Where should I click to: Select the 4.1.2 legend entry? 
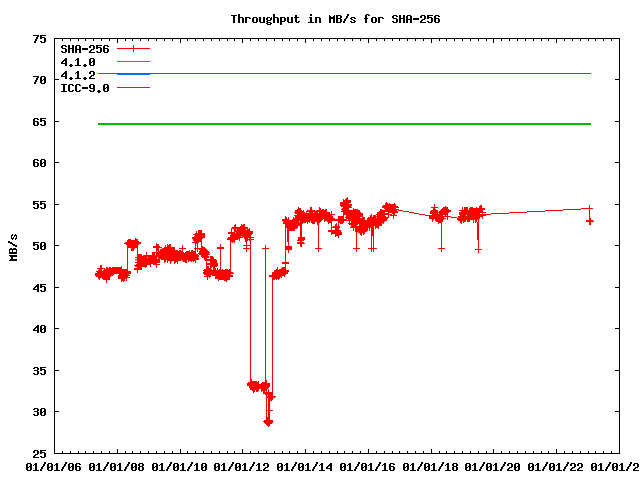78,75
